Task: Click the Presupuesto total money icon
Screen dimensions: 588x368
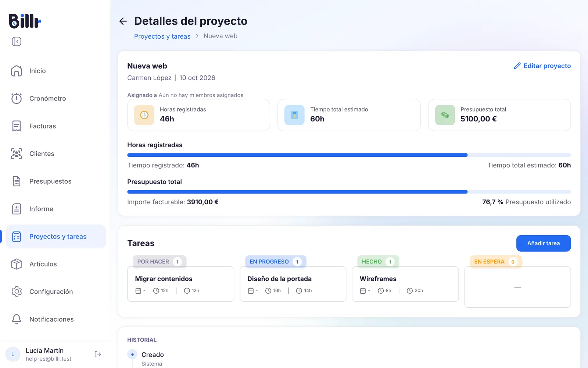Action: point(445,115)
